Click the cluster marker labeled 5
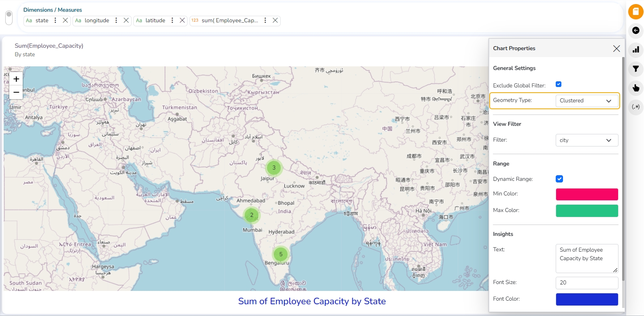Viewport: 644px width, 316px height. (x=281, y=254)
